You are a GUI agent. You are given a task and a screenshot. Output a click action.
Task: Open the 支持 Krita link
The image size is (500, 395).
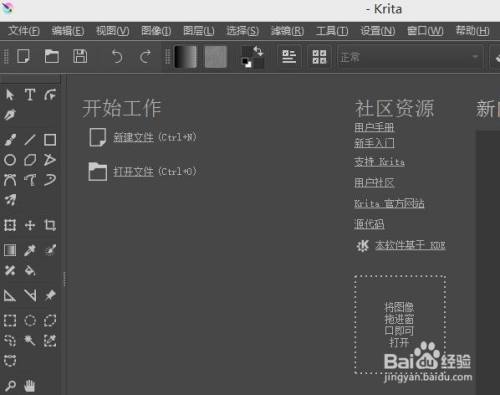[x=379, y=162]
